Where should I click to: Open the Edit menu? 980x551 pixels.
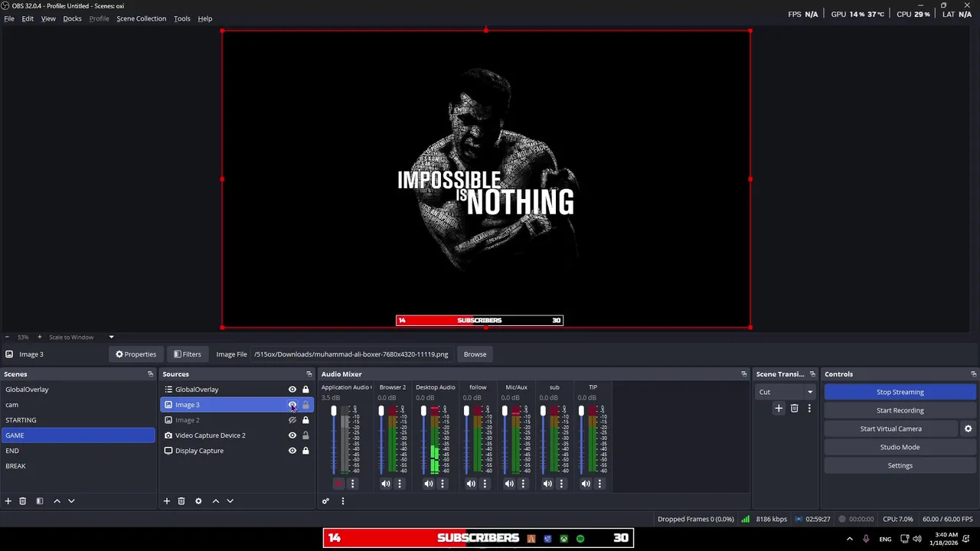[x=28, y=18]
